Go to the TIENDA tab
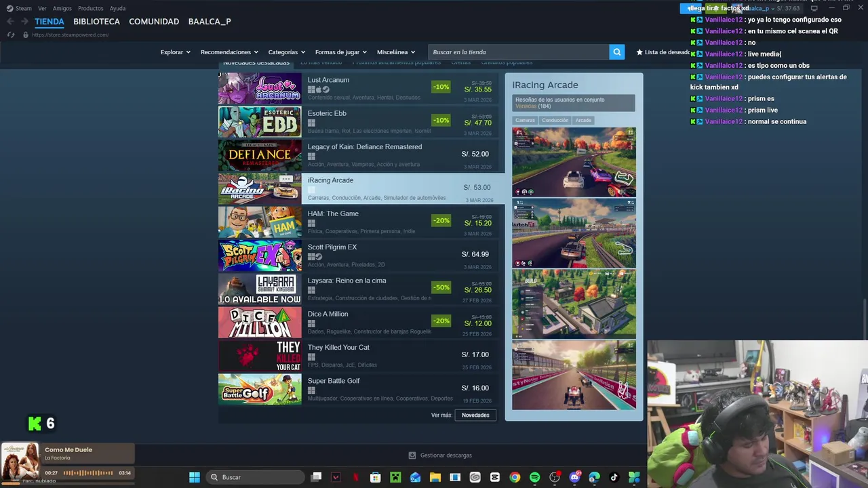868x488 pixels. 50,22
